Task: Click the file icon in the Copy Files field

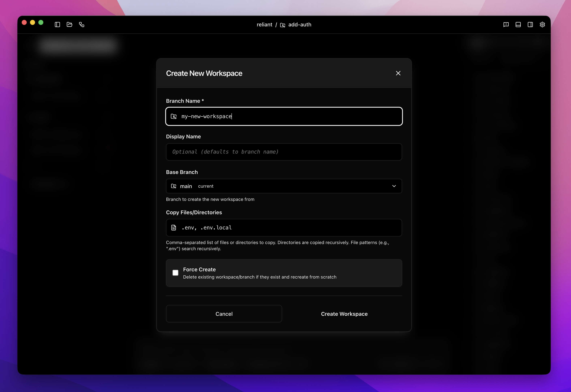Action: coord(174,227)
